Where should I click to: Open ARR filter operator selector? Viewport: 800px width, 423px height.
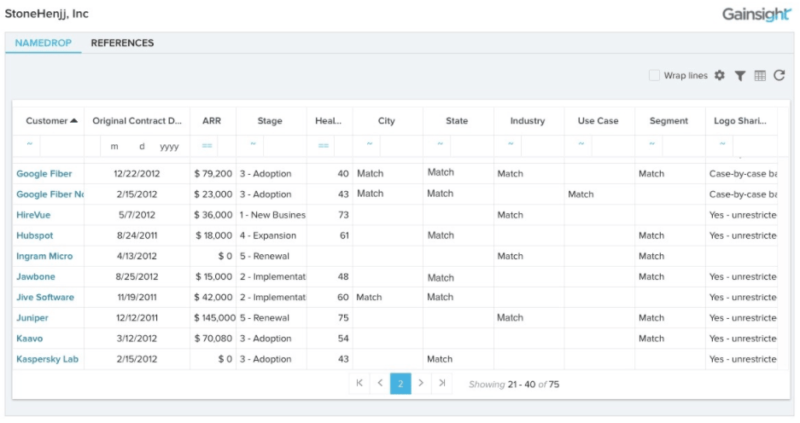pyautogui.click(x=207, y=146)
